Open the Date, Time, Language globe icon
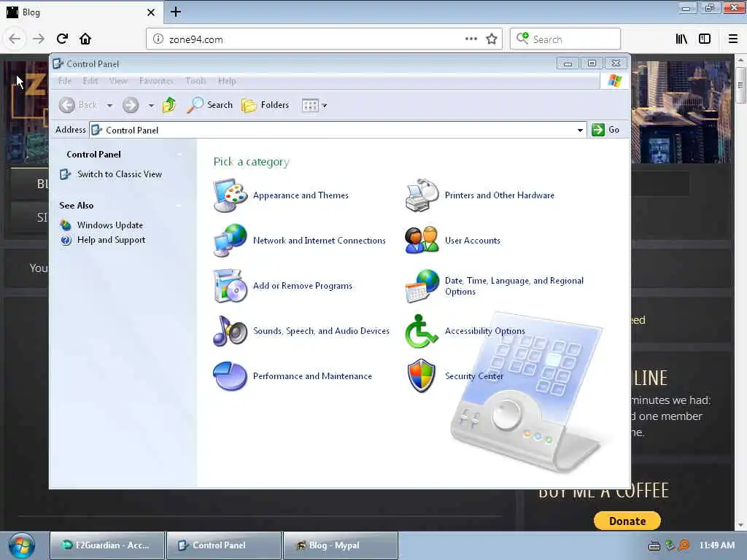 point(422,286)
